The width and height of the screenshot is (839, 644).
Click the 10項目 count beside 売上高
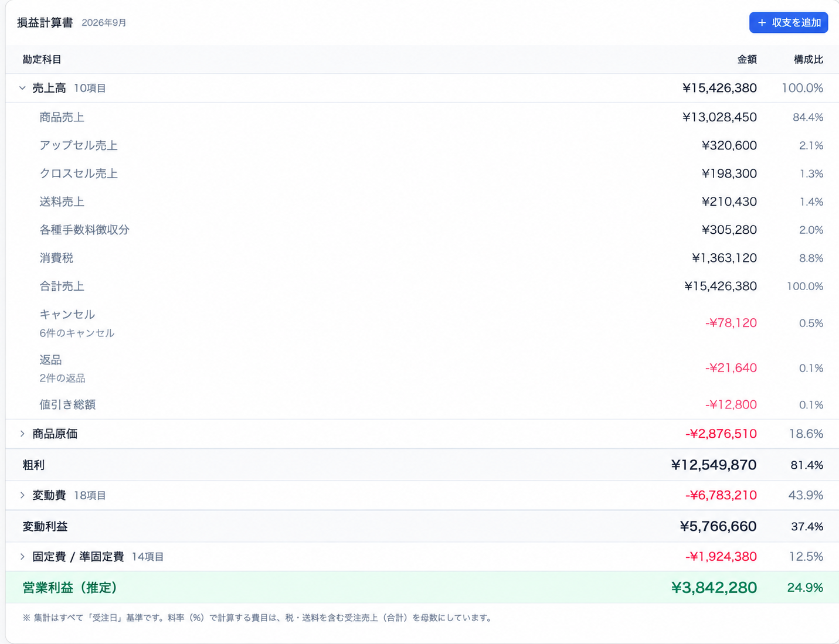click(x=90, y=88)
